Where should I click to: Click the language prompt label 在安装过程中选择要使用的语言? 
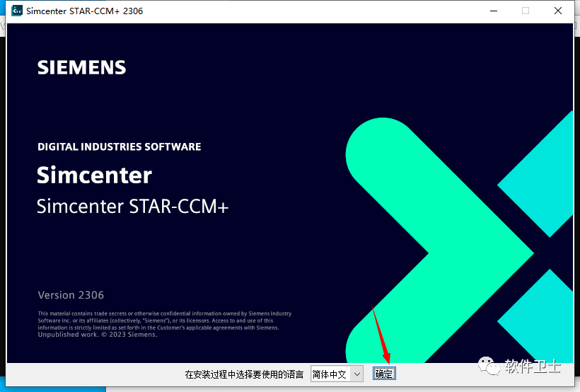point(244,374)
